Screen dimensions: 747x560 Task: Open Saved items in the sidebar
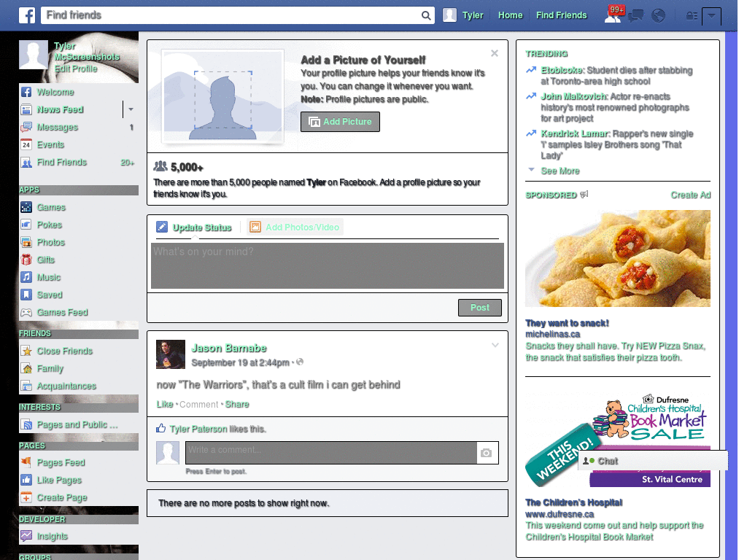pos(50,295)
